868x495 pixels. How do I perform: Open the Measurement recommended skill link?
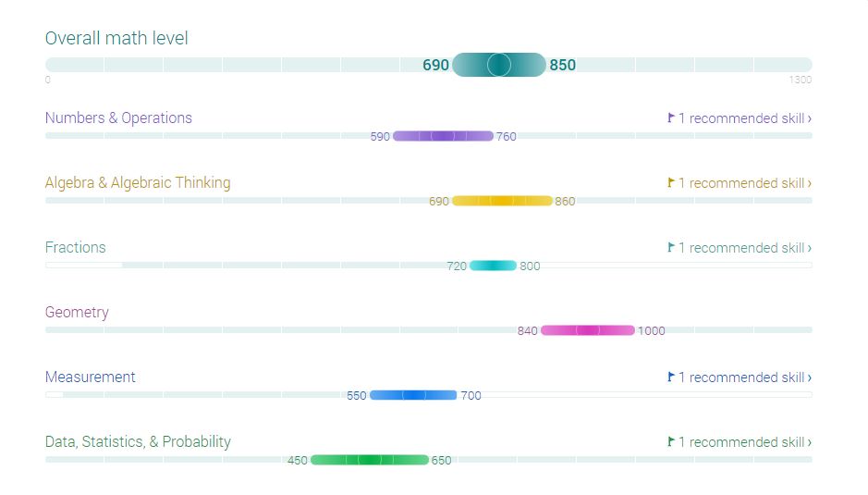tap(745, 377)
